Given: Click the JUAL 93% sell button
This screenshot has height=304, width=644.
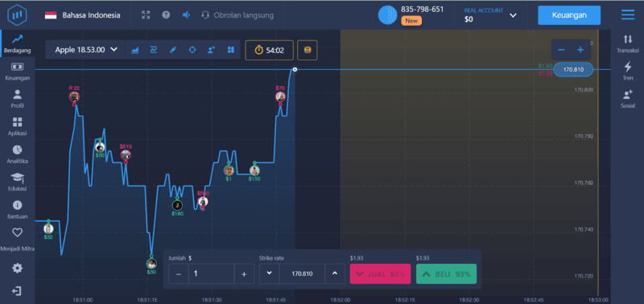Looking at the screenshot, I should point(380,273).
